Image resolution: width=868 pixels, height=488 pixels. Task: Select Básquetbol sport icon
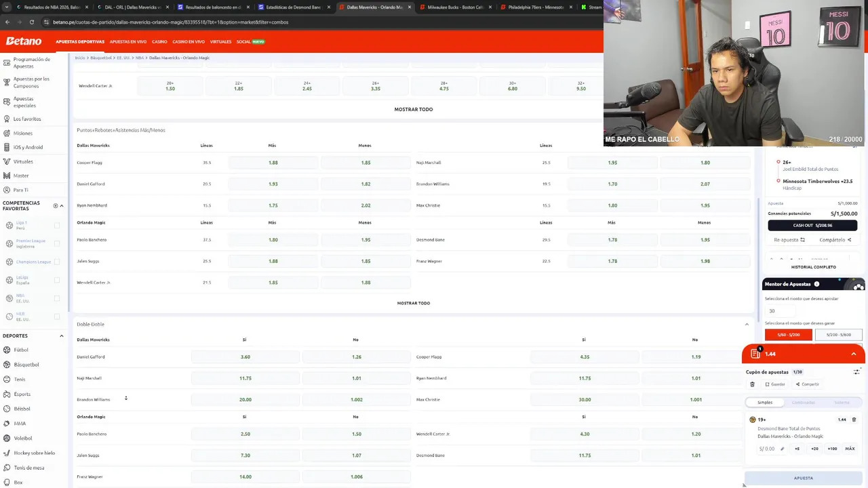[x=7, y=365]
